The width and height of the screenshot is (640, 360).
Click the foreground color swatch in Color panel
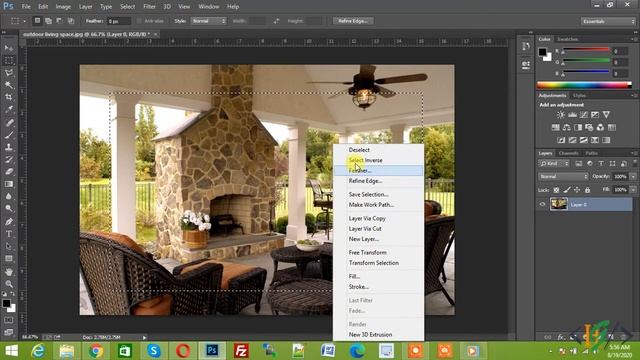542,52
